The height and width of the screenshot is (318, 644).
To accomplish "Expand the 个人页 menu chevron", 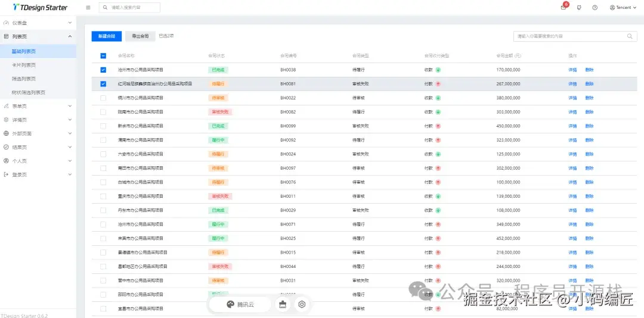I will tap(70, 161).
